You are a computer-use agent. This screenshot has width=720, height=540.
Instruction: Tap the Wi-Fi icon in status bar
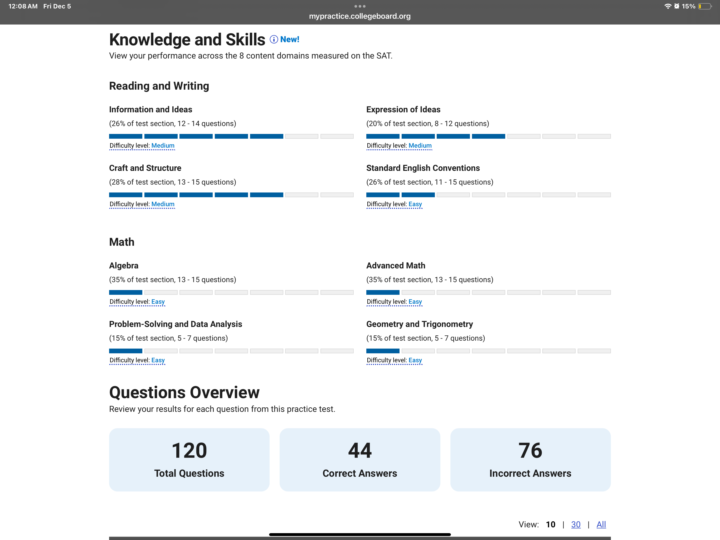coord(667,6)
